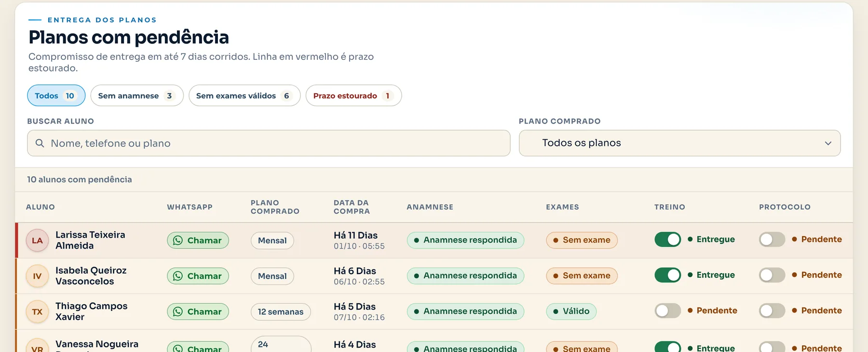Click Thiago's Válido exam badge
This screenshot has width=868, height=352.
click(571, 311)
